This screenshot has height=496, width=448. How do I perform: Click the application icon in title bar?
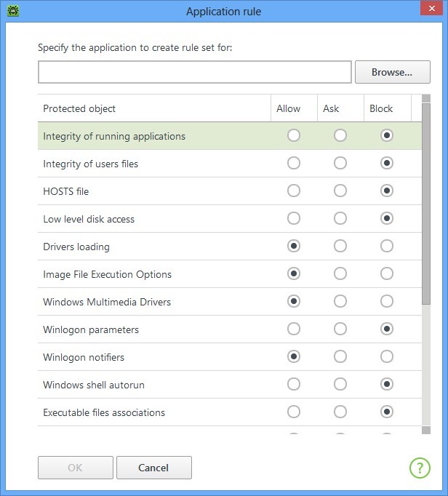[12, 11]
